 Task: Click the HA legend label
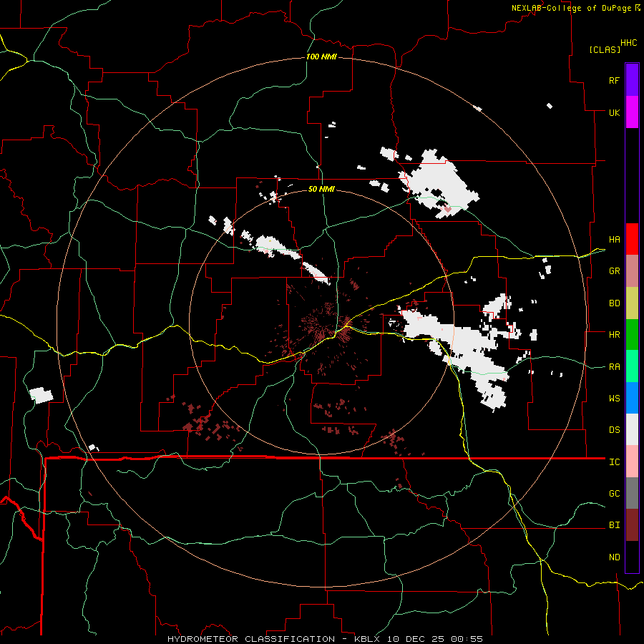pyautogui.click(x=614, y=240)
